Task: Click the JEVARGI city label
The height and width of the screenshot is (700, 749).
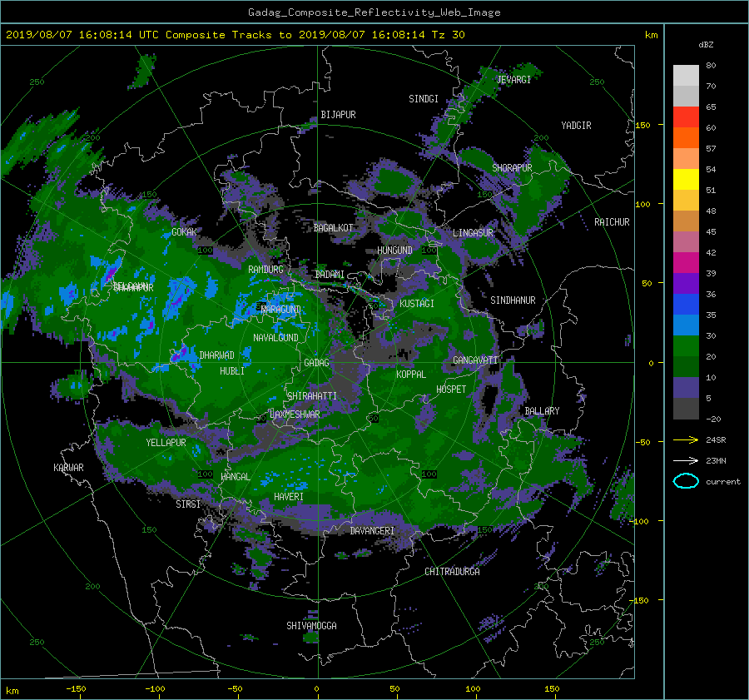Action: point(513,80)
